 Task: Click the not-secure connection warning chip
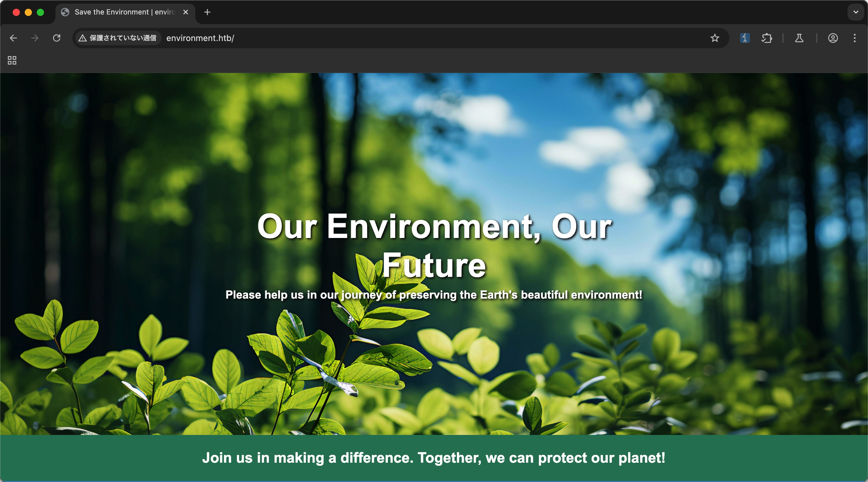click(x=118, y=38)
